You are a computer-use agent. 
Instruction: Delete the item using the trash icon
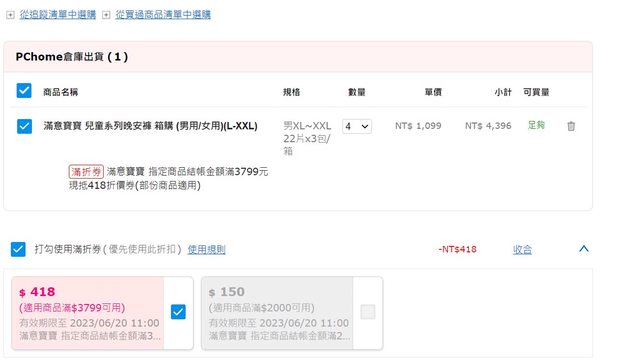tap(571, 126)
